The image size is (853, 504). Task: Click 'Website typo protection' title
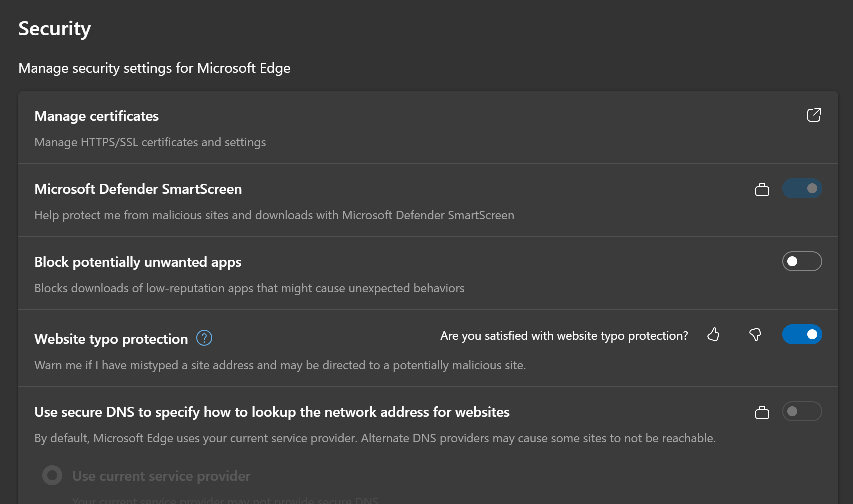point(111,339)
